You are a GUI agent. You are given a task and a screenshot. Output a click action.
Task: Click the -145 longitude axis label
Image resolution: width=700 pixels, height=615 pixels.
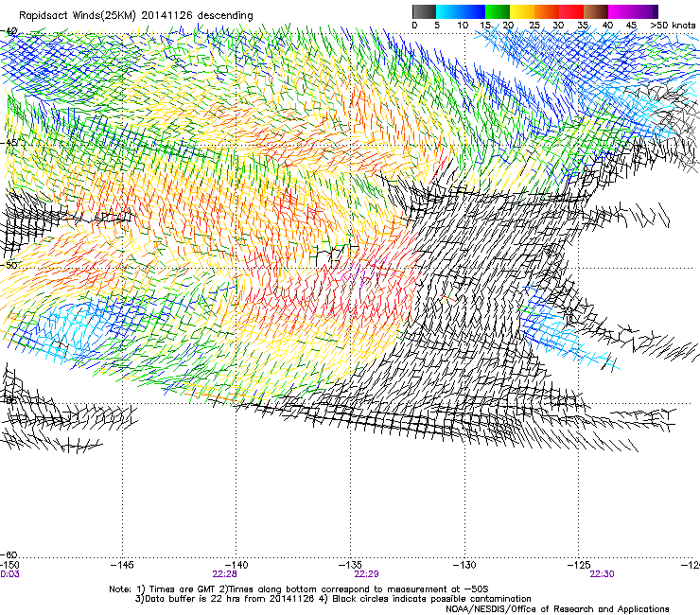pyautogui.click(x=122, y=566)
